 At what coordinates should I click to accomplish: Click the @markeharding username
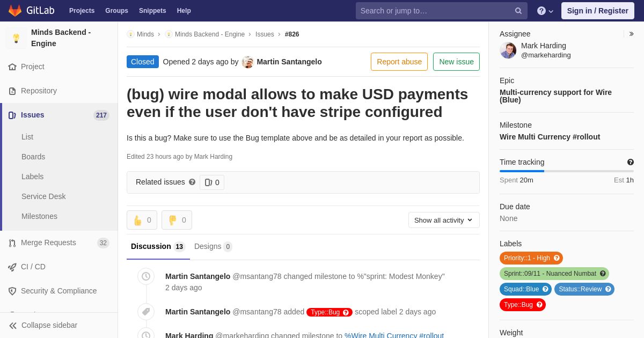tap(546, 55)
